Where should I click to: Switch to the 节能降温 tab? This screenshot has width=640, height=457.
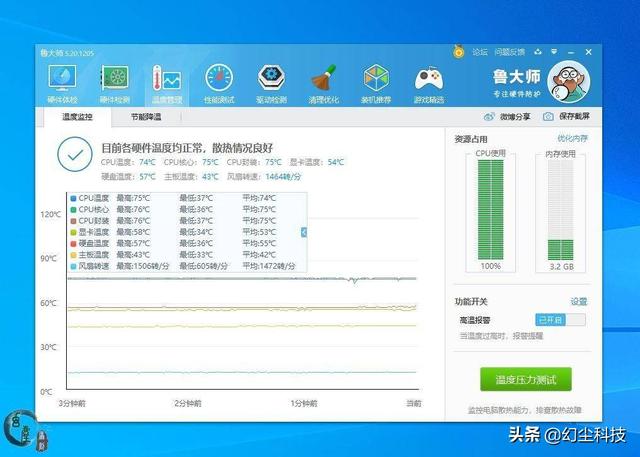click(x=146, y=117)
